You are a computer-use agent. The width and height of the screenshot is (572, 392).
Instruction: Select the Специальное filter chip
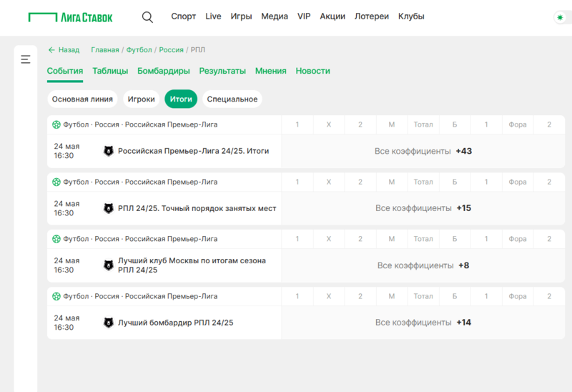(x=232, y=99)
